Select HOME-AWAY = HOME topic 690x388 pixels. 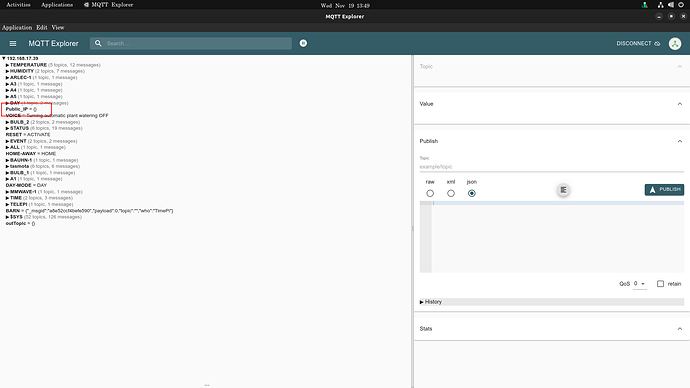click(x=31, y=154)
